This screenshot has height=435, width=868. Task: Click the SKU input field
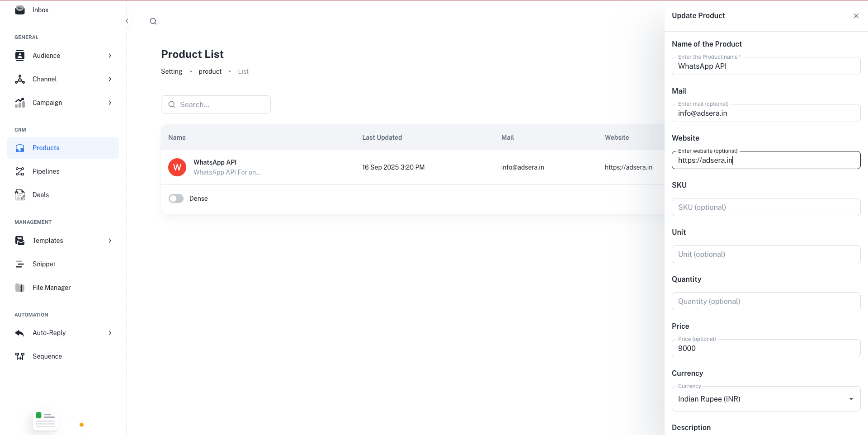[x=765, y=207]
